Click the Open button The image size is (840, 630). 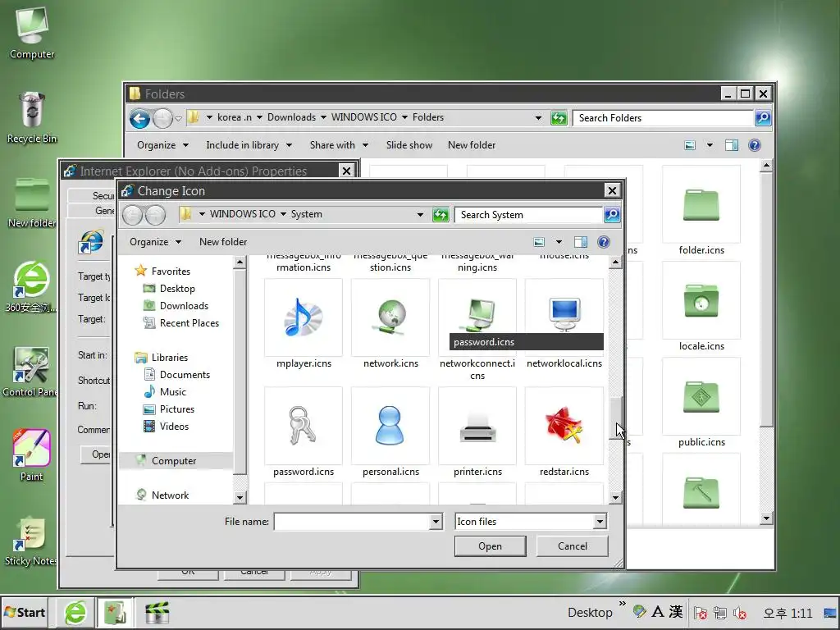pyautogui.click(x=491, y=546)
